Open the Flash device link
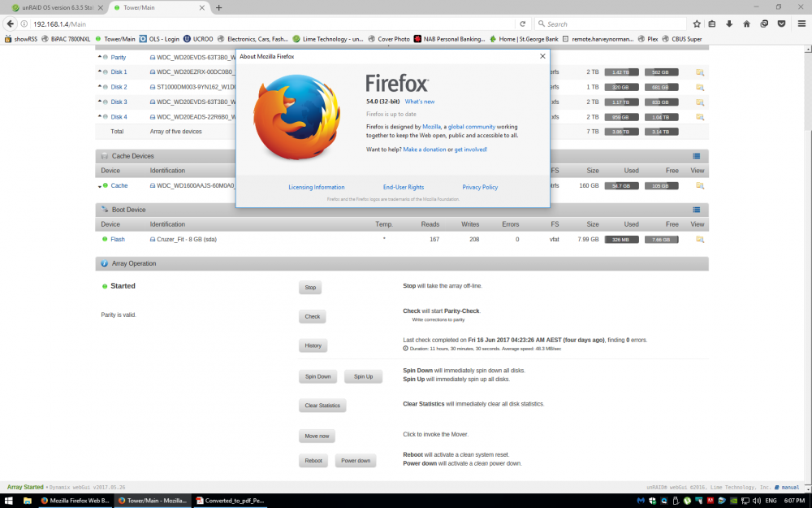812x508 pixels. pyautogui.click(x=118, y=240)
